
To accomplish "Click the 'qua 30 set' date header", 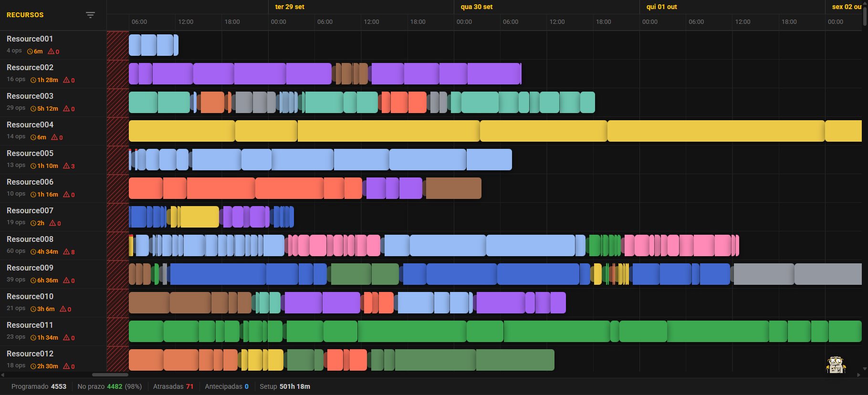I will (477, 7).
